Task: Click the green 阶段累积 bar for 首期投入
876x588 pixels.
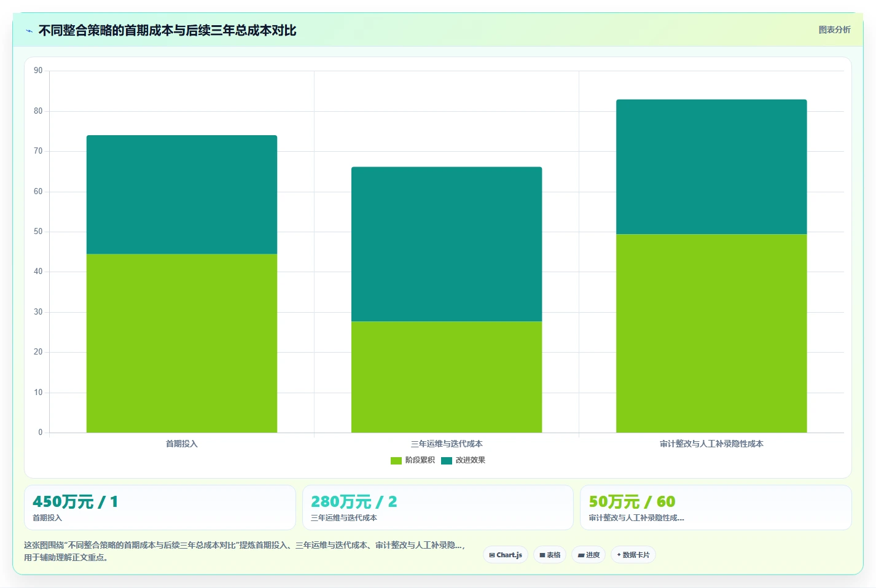Action: (x=182, y=343)
